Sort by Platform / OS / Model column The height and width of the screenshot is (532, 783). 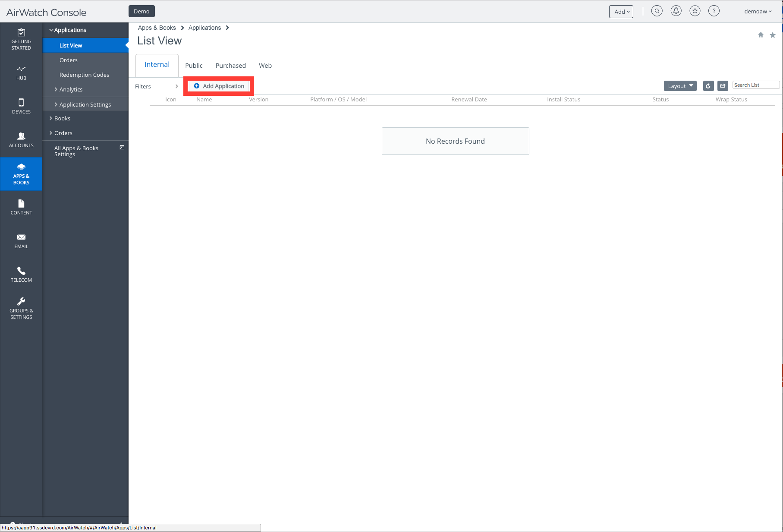tap(338, 100)
